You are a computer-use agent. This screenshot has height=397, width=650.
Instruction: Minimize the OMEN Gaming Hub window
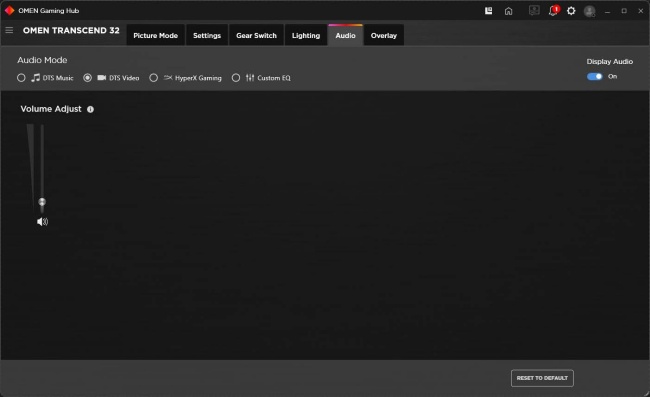tap(607, 11)
